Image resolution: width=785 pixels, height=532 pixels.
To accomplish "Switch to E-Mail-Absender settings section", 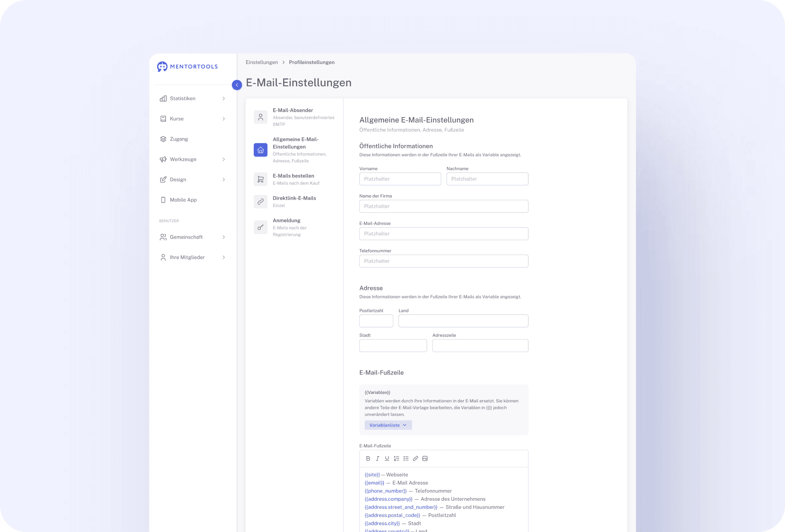I will tap(295, 117).
